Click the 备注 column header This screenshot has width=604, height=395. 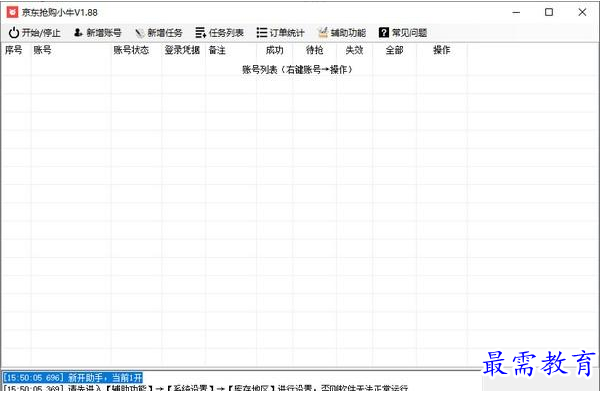[217, 50]
